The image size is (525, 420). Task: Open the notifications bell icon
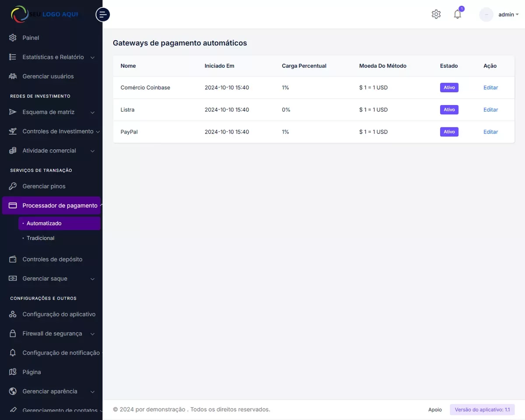(457, 14)
